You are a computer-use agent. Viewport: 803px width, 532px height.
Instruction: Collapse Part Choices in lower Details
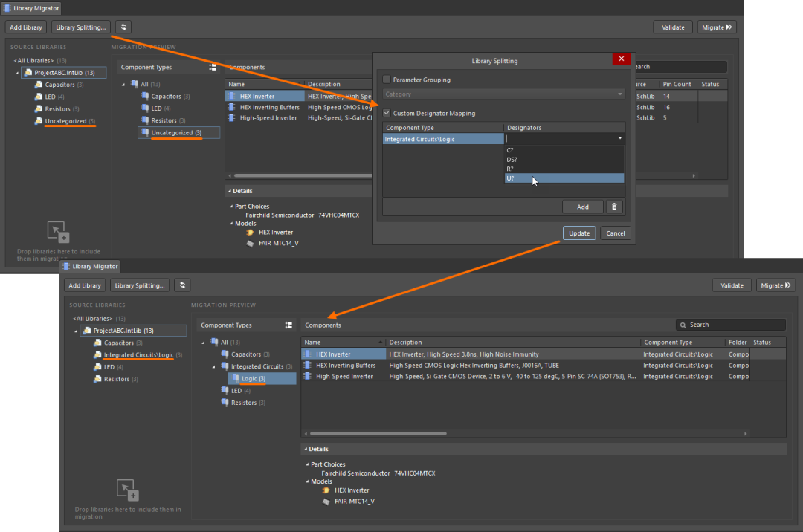pos(307,464)
